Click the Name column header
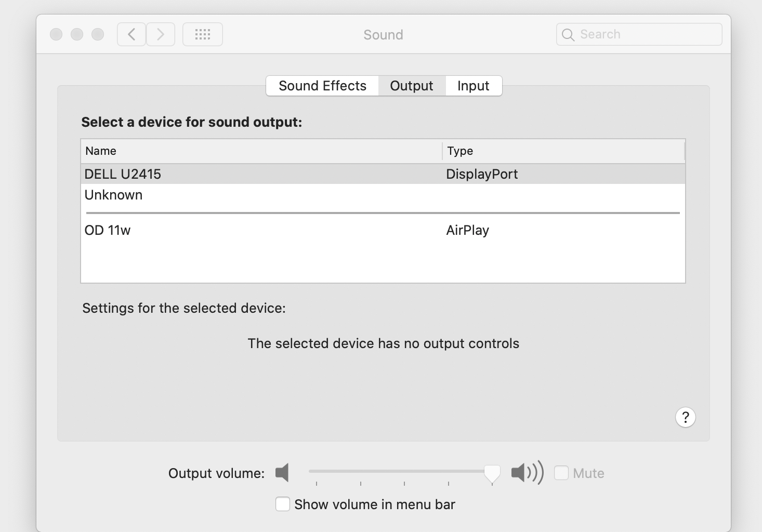This screenshot has width=762, height=532. click(261, 151)
